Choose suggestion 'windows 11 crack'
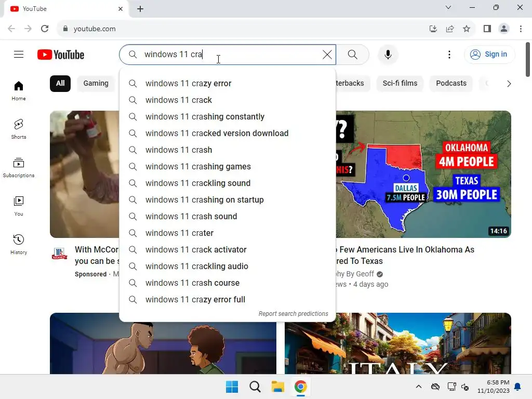The height and width of the screenshot is (399, 532). [228, 100]
